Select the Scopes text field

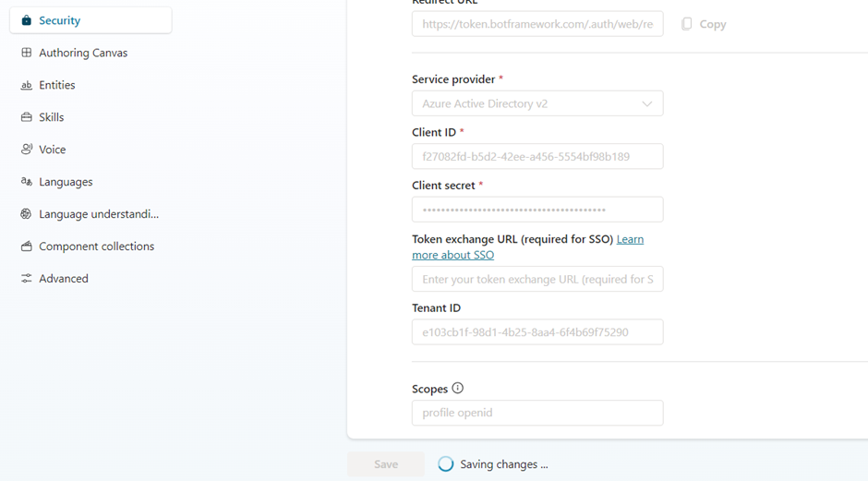click(536, 413)
